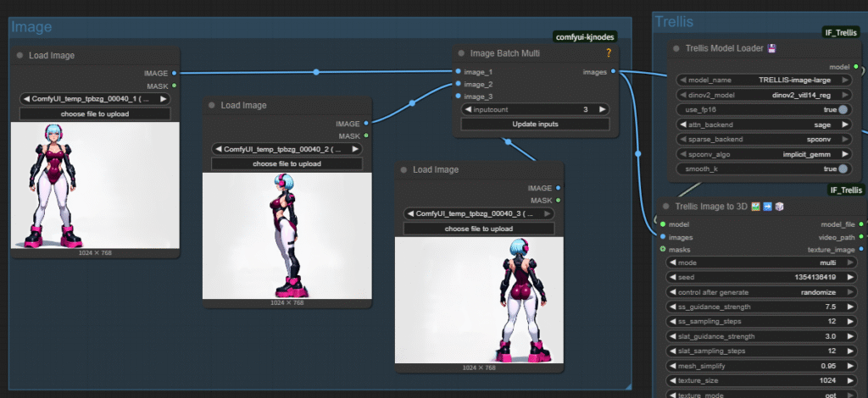Open the spconv_algo implicit_gemm dropdown
The height and width of the screenshot is (398, 868).
pyautogui.click(x=766, y=154)
